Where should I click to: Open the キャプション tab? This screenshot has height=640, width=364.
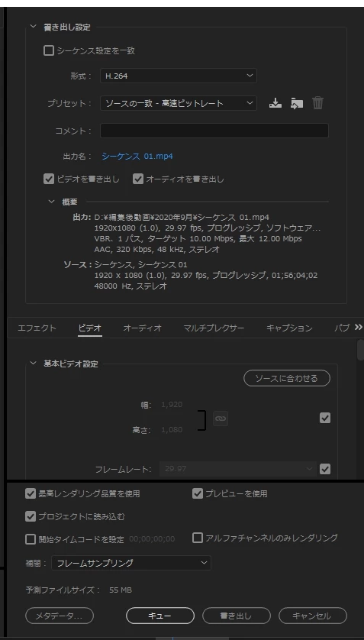tap(289, 328)
